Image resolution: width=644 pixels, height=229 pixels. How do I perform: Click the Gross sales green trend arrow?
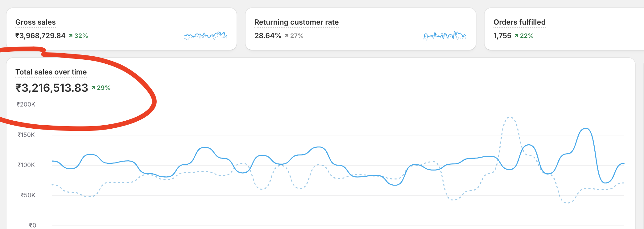click(71, 36)
